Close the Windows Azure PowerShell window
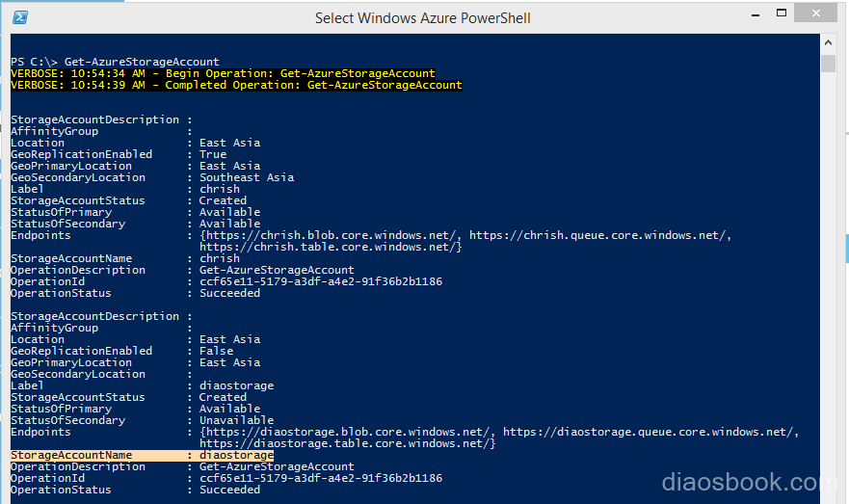This screenshot has width=849, height=504. 816,13
